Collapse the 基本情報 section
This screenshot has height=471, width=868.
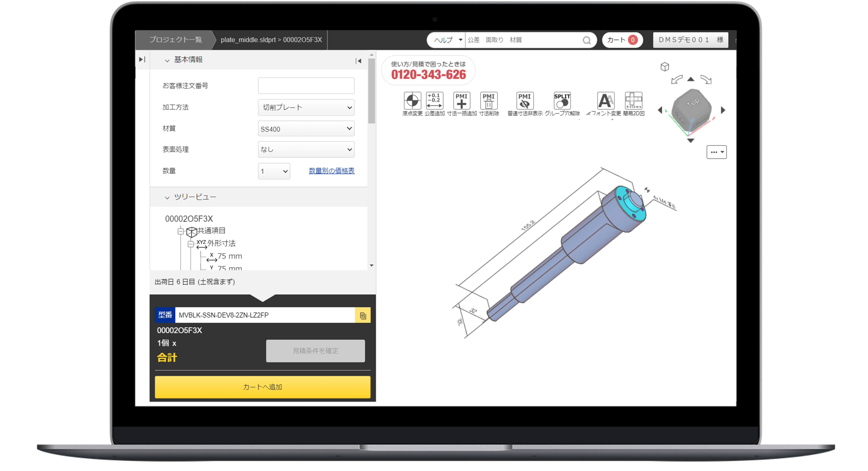(x=167, y=60)
